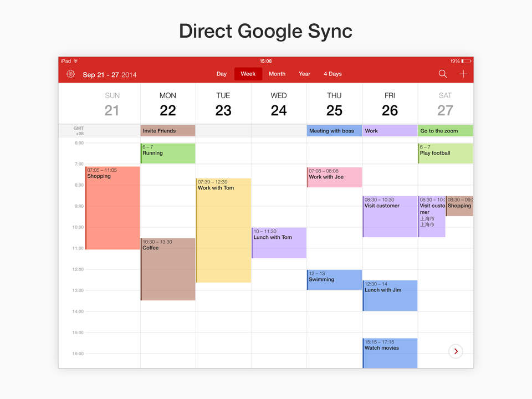Screen dimensions: 532x399
Task: Add a new event with the plus icon
Action: pos(463,74)
